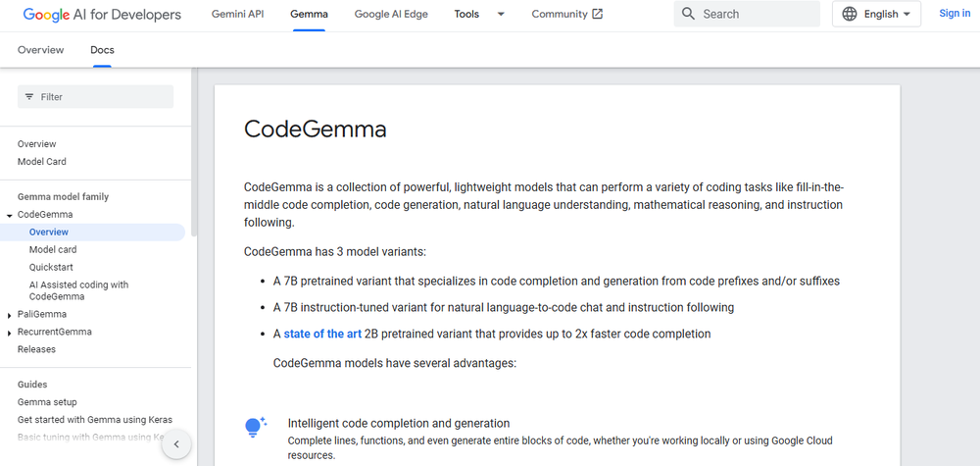Click in the sidebar Filter field

click(x=96, y=97)
